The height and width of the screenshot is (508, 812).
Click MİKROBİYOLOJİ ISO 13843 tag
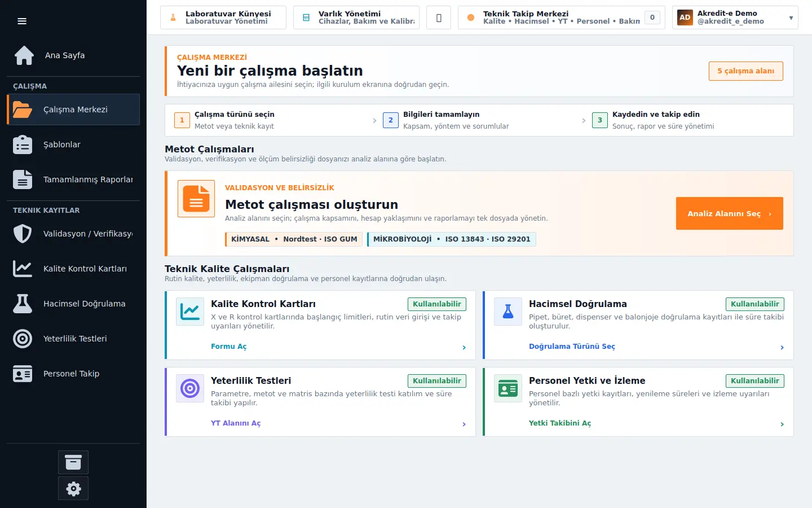[x=452, y=239]
